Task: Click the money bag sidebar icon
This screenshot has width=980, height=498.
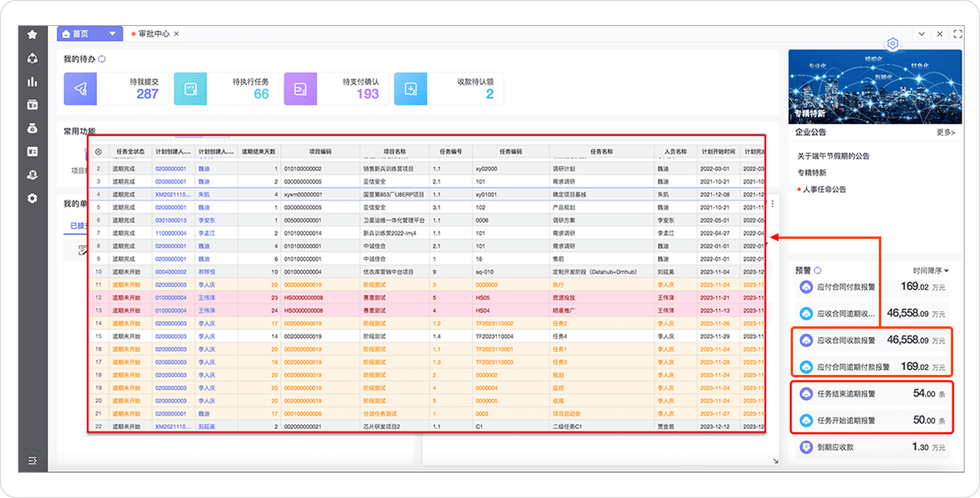Action: click(x=32, y=128)
